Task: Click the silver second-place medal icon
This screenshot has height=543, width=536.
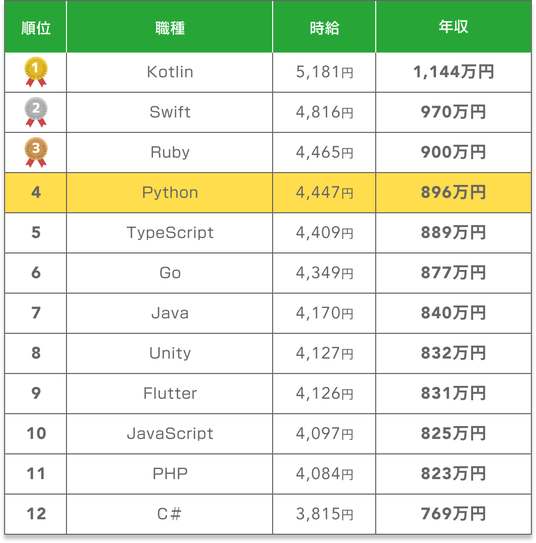Action: pos(36,112)
